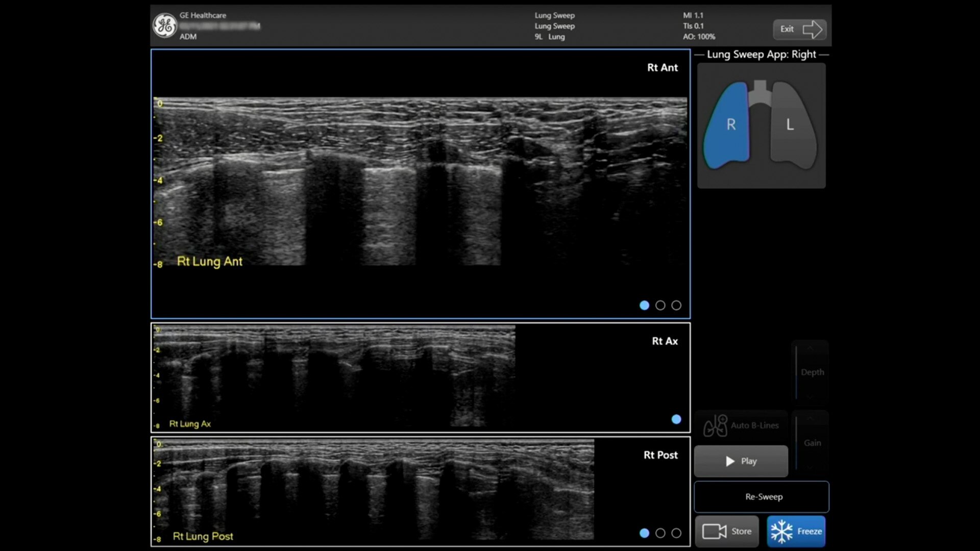Image resolution: width=980 pixels, height=551 pixels.
Task: Select the Rt Ax panel page dot
Action: tap(676, 419)
